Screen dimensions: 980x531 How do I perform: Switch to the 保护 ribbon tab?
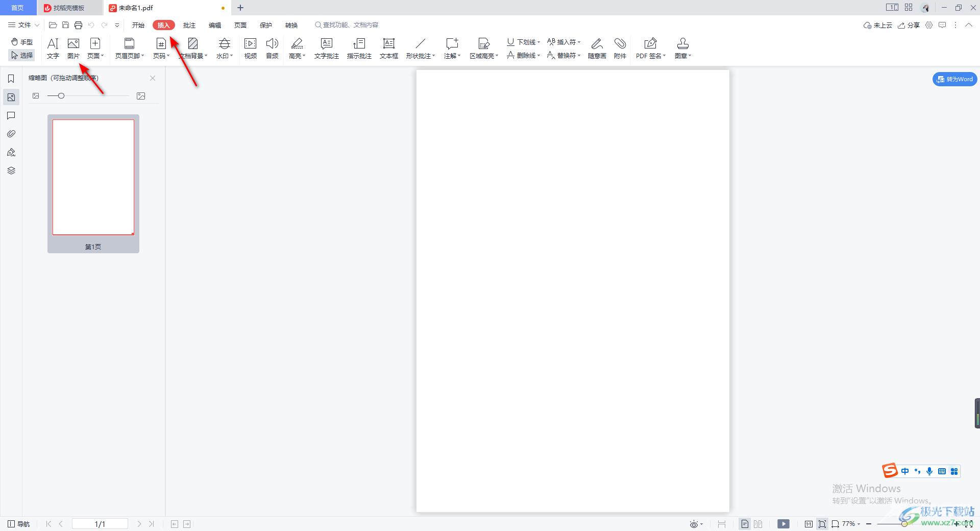[x=266, y=25]
